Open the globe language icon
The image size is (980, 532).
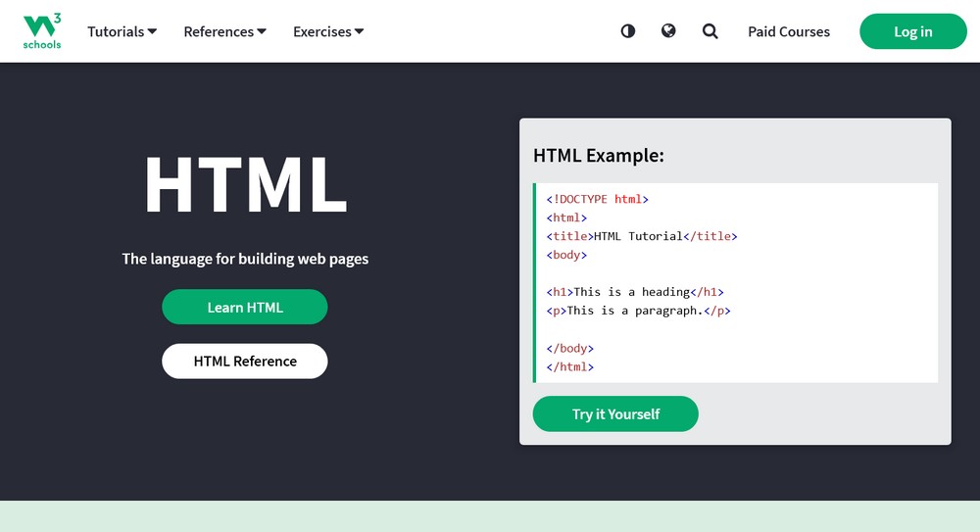coord(668,30)
